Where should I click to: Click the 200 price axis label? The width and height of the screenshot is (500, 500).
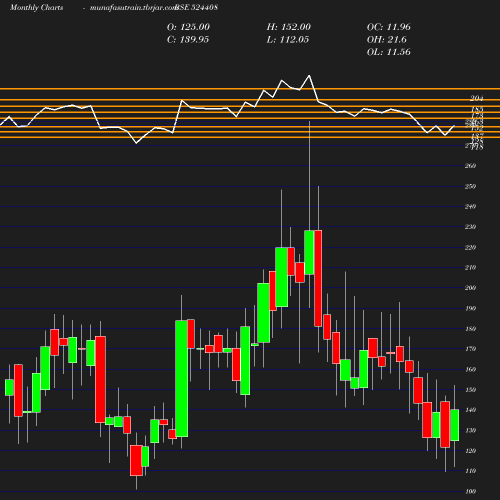click(470, 288)
